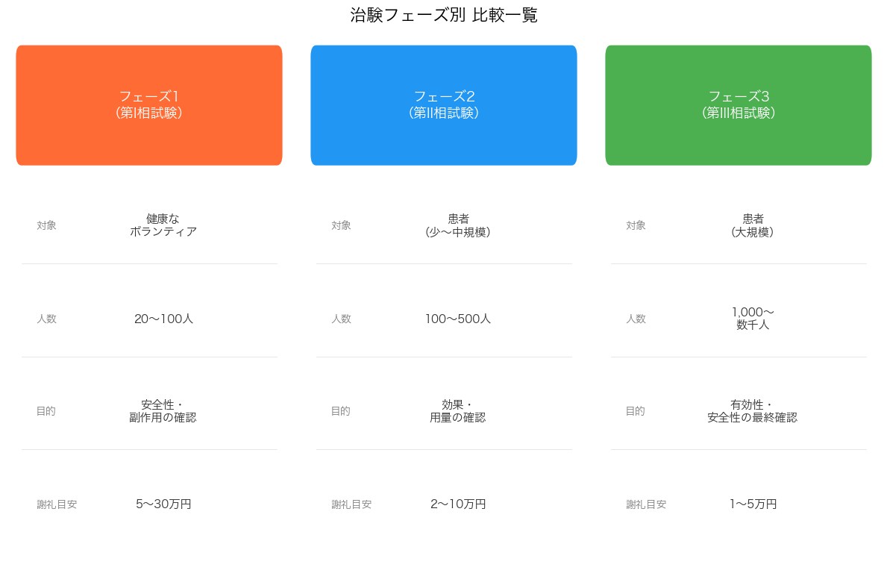Viewport: 887px width, 588px height.
Task: Click 健康なボランティア value in Phase 1
Action: coord(163,225)
